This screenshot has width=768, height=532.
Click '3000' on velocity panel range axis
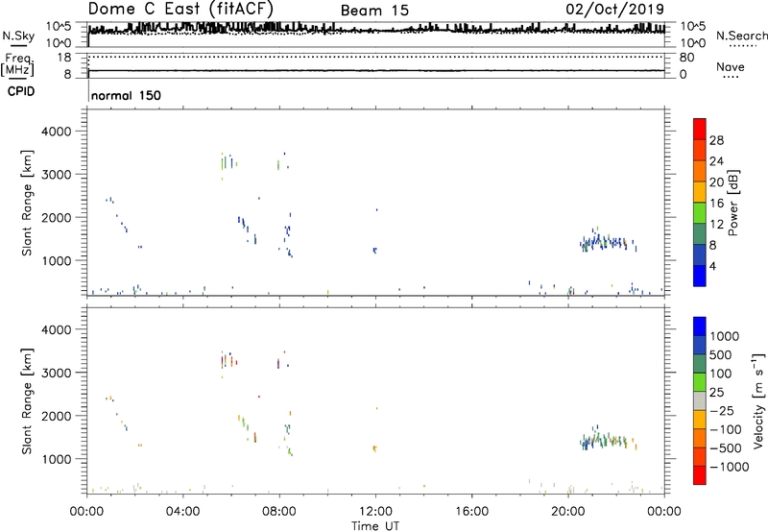tap(57, 373)
